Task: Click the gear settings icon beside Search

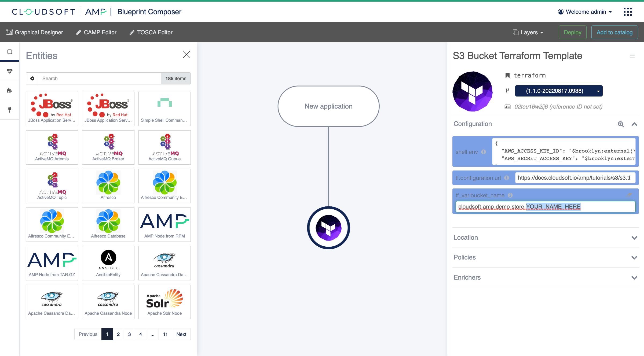Action: [x=32, y=79]
